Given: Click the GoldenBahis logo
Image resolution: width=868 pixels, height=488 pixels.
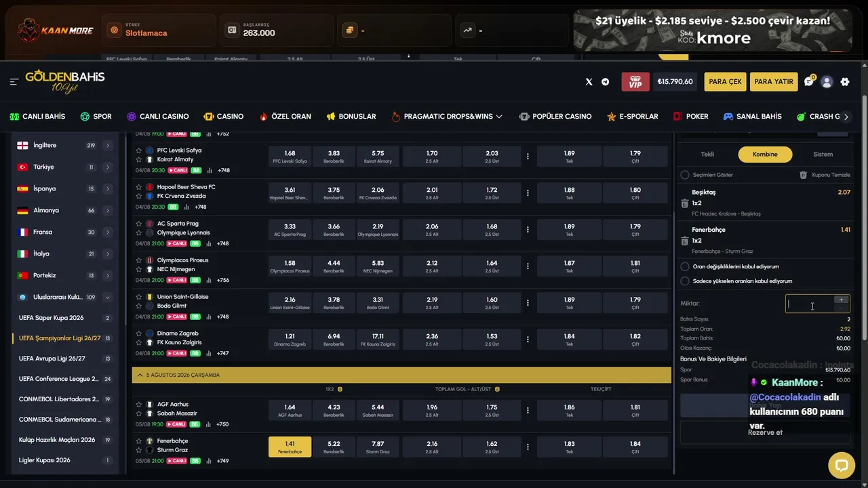Looking at the screenshot, I should pyautogui.click(x=65, y=82).
